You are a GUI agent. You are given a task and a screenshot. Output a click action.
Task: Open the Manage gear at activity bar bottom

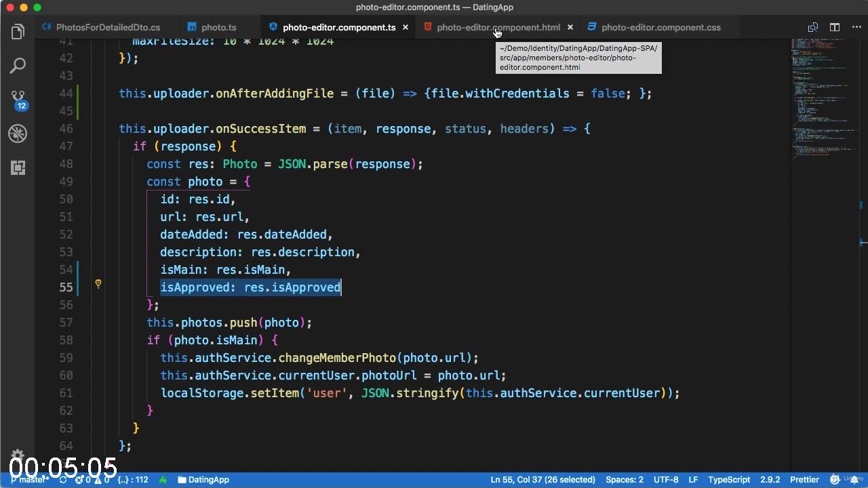click(x=18, y=456)
